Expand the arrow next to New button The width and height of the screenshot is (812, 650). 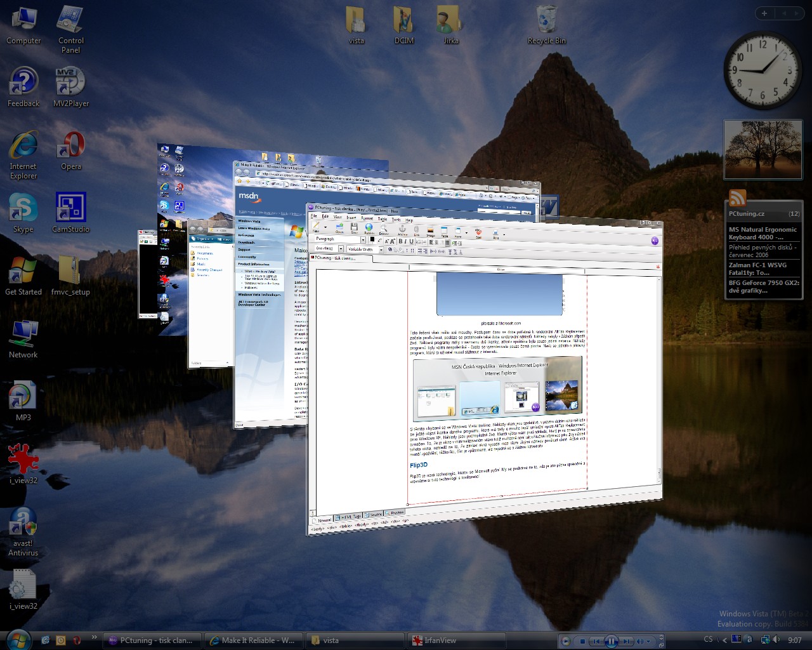click(325, 227)
